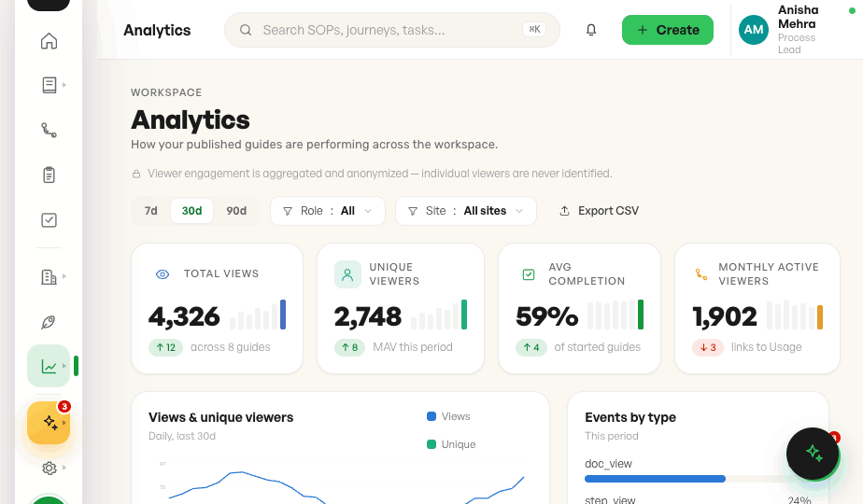Open the clipboard sidebar icon
Screen dimensions: 863x504
click(x=49, y=175)
